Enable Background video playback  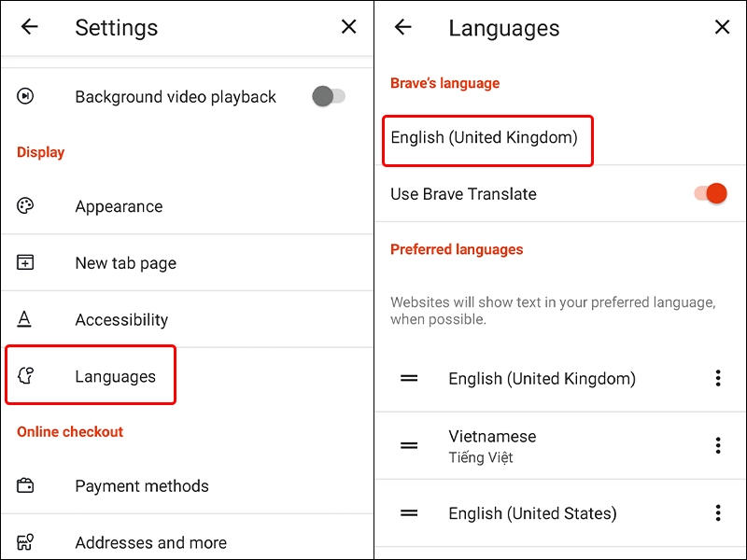pos(329,96)
